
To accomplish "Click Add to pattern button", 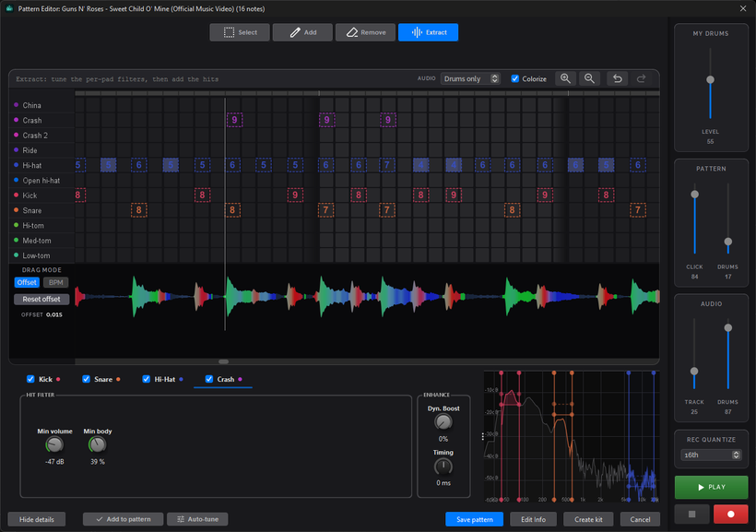I will 123,519.
